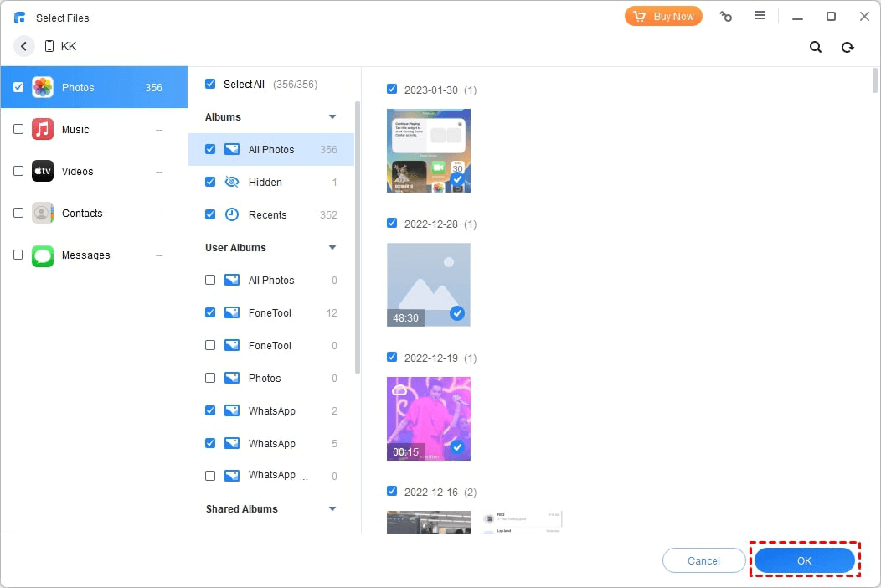
Task: Go back with the left arrow button
Action: point(24,47)
